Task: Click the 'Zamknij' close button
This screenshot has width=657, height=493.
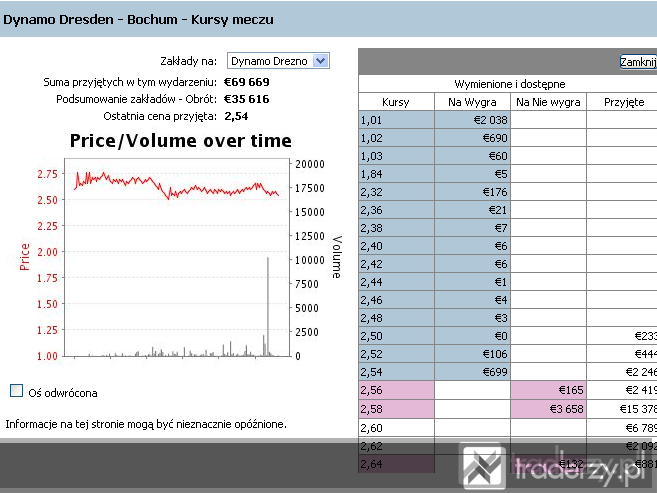Action: click(x=638, y=62)
